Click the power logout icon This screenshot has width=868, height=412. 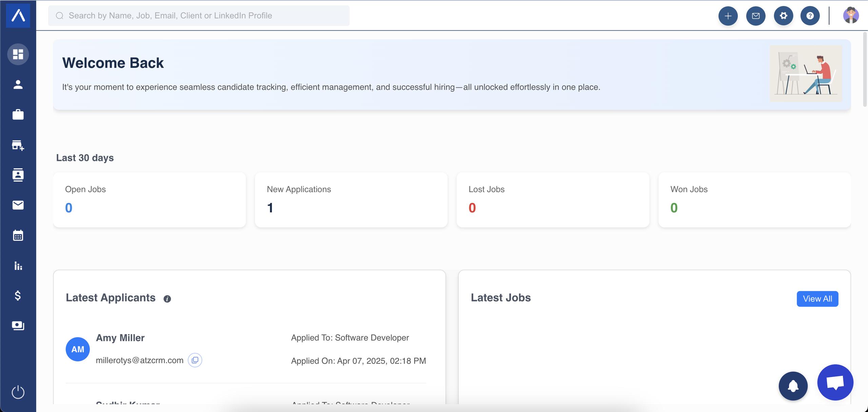[18, 392]
